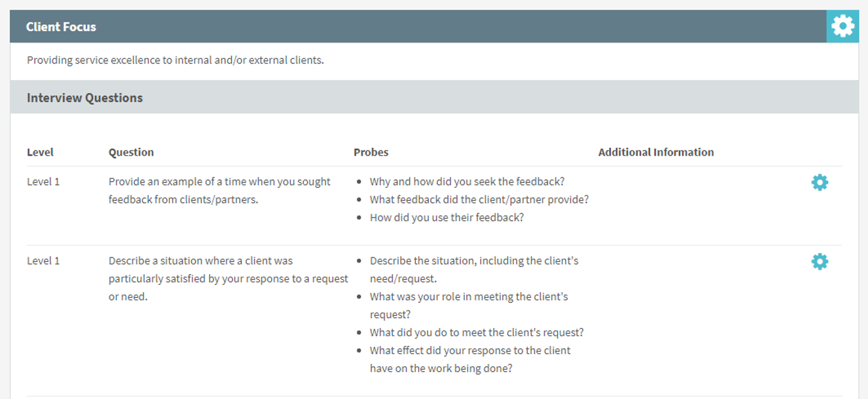Click the question about seeking client feedback
This screenshot has height=399, width=868.
219,190
